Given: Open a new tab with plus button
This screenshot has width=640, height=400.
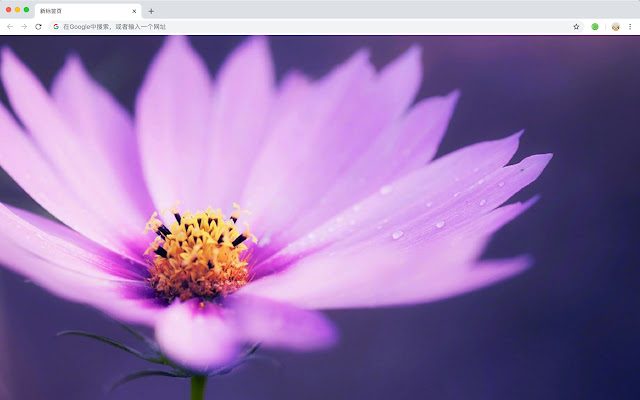Looking at the screenshot, I should pos(151,11).
